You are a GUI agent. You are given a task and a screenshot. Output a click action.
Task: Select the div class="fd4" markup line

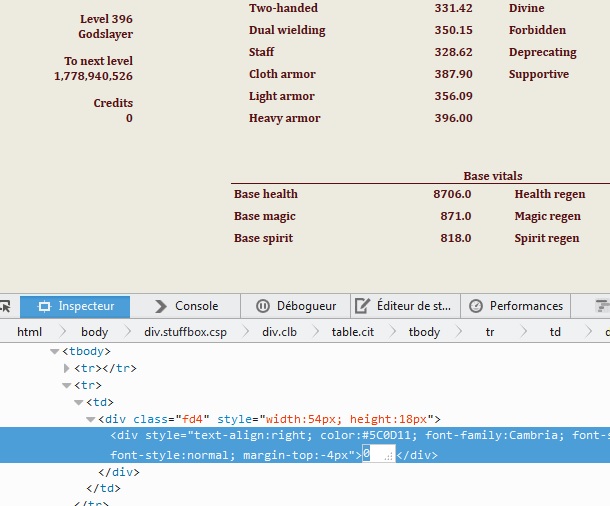269,419
